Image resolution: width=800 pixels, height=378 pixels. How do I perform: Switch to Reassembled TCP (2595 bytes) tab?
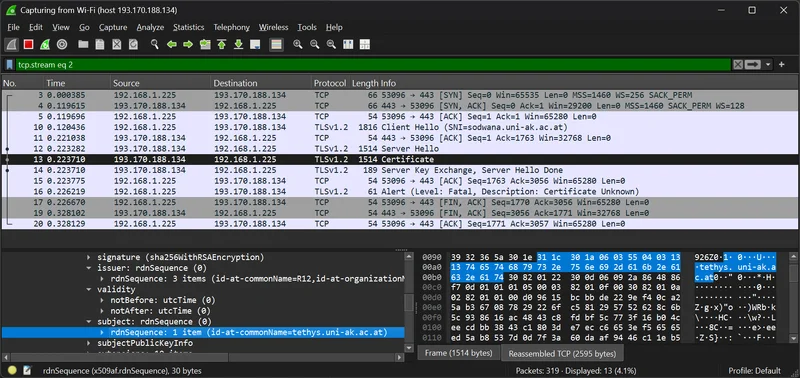click(x=562, y=354)
